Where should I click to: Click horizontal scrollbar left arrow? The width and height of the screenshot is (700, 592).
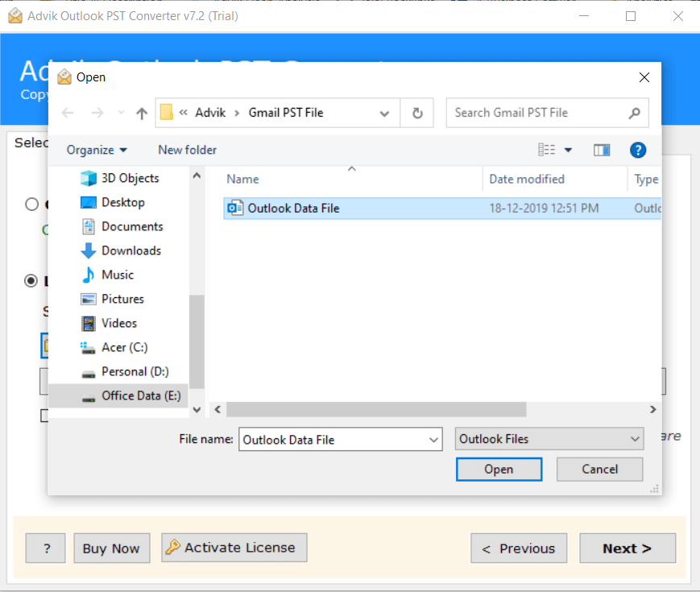point(217,409)
